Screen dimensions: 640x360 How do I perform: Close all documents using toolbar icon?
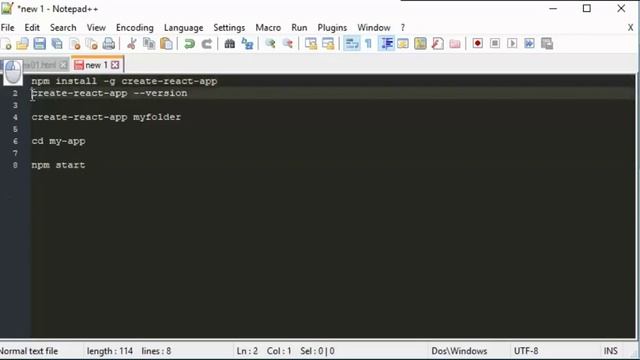click(x=91, y=44)
